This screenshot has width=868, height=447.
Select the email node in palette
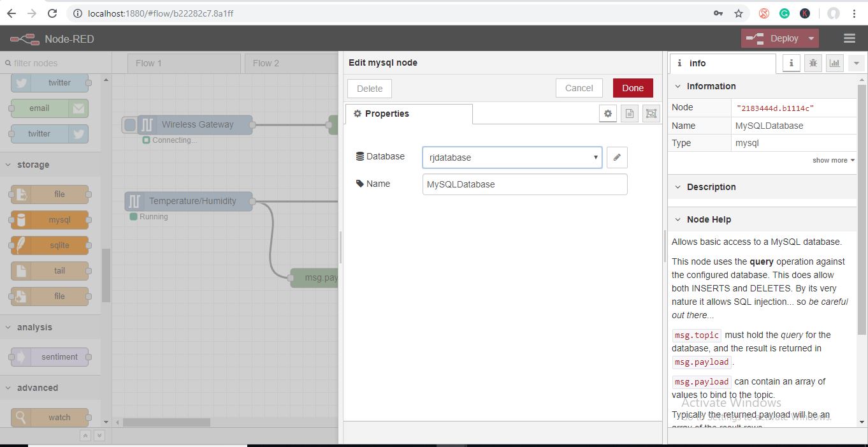[50, 108]
